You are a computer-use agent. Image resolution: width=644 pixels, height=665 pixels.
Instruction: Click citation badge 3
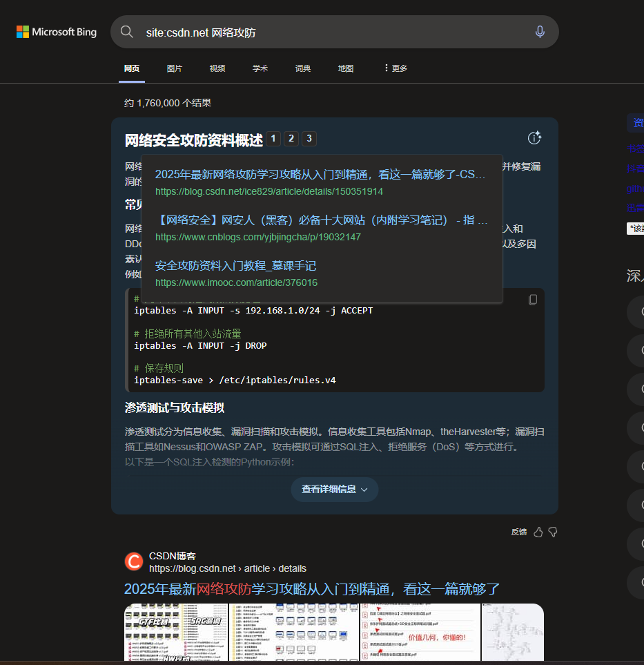point(309,138)
